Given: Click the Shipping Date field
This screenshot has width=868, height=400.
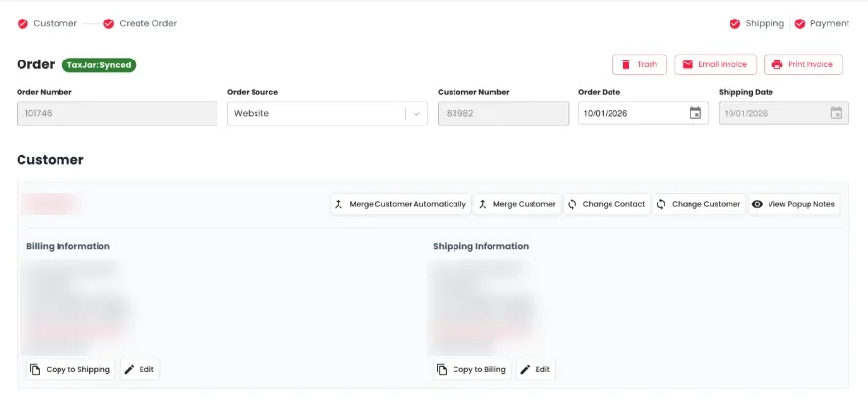Looking at the screenshot, I should (784, 113).
